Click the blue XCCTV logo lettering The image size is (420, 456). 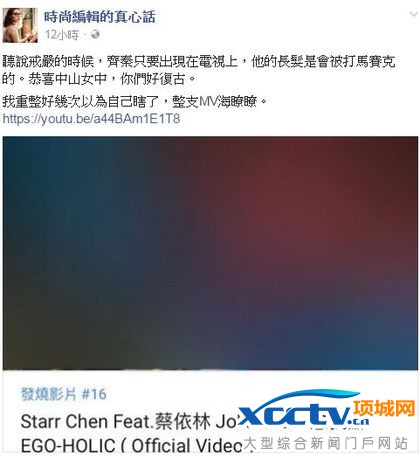click(x=294, y=415)
